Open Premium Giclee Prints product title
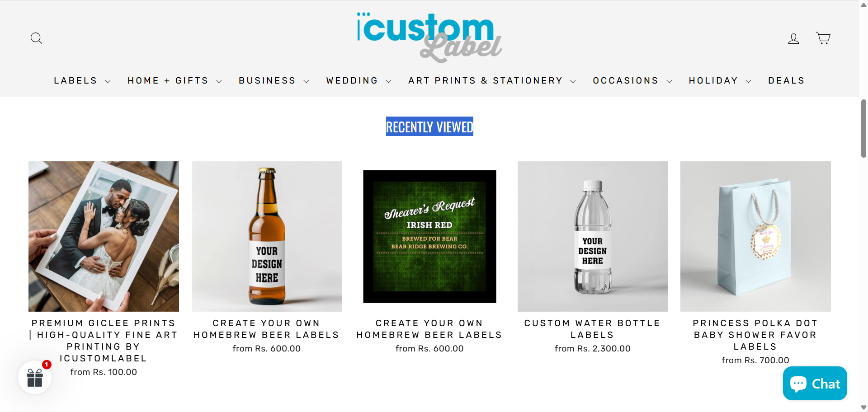This screenshot has width=868, height=412. 104,341
